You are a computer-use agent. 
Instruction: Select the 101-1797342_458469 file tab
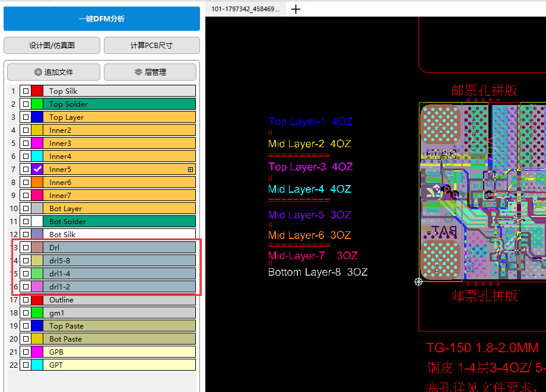click(x=245, y=9)
